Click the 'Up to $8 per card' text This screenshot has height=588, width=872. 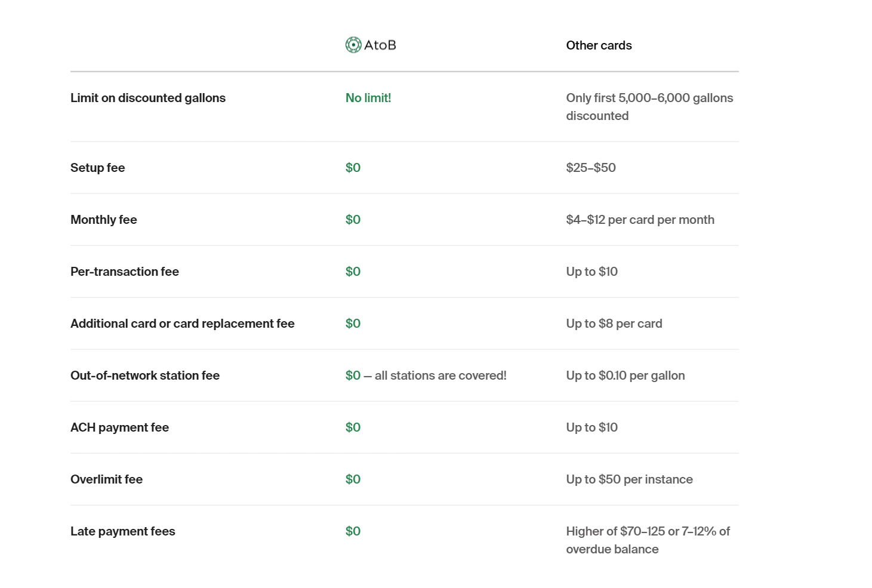[x=614, y=324]
